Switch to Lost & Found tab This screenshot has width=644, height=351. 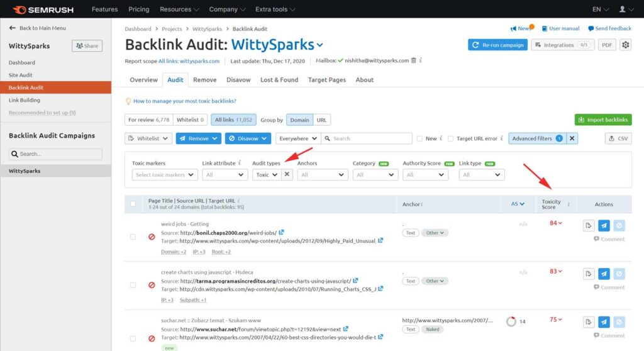(x=279, y=80)
